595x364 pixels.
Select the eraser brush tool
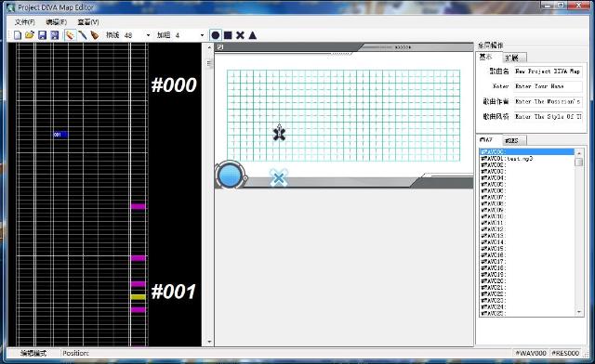pyautogui.click(x=95, y=35)
